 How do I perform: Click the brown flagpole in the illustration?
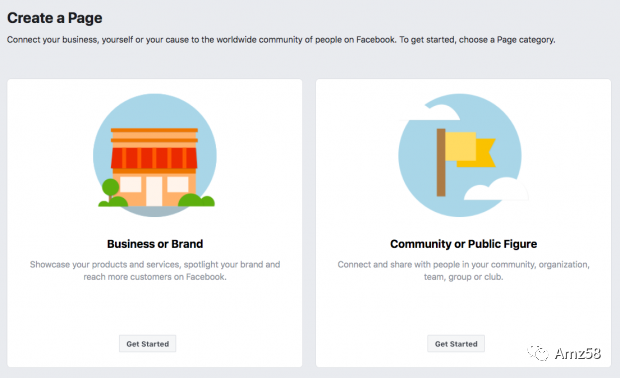tap(441, 162)
